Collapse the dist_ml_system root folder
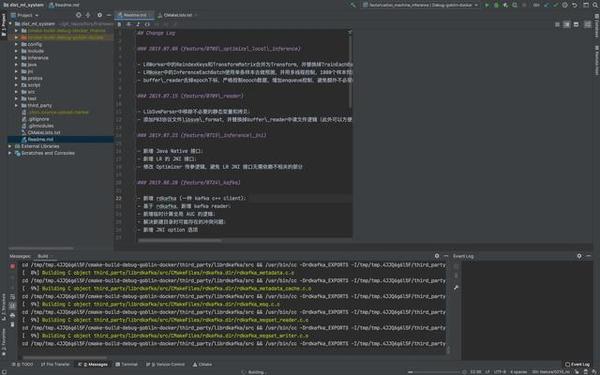Viewport: 600px width, 375px height. (x=10, y=24)
